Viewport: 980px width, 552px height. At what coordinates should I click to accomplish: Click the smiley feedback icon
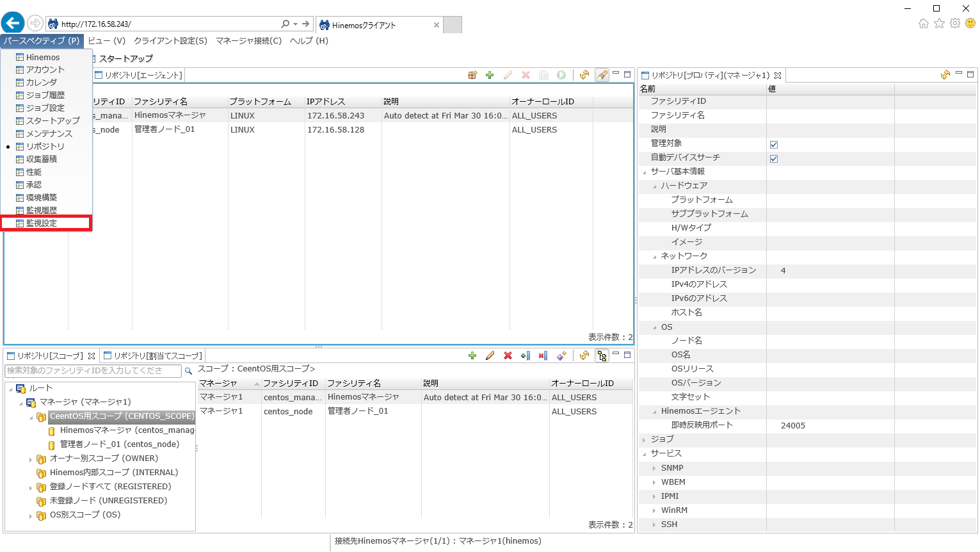coord(970,24)
